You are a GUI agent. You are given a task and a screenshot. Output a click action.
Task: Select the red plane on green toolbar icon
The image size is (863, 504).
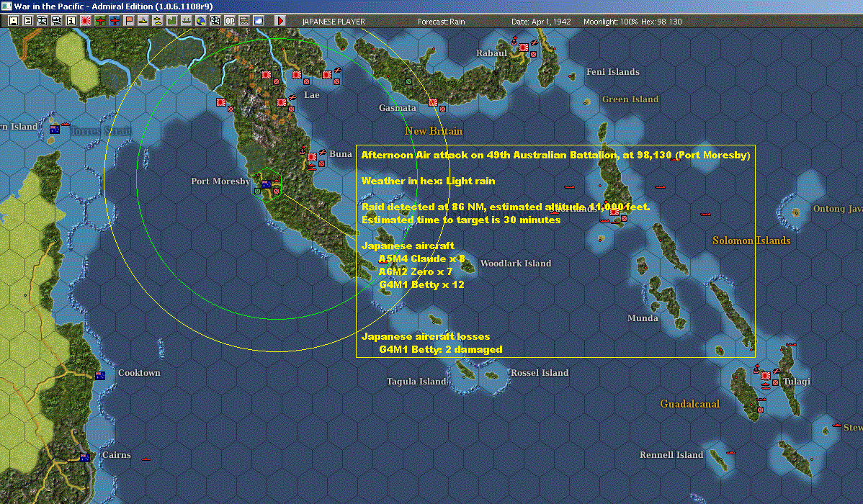[x=100, y=21]
